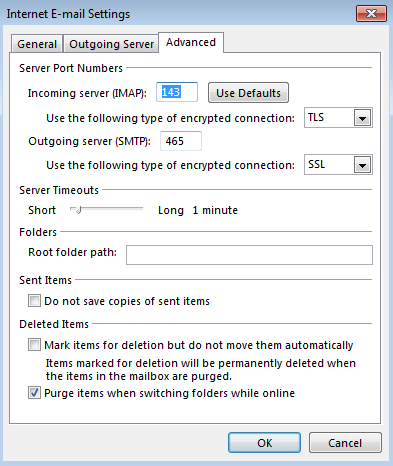Cancel the Internet E-mail Settings dialog
This screenshot has height=466, width=393.
click(x=345, y=443)
